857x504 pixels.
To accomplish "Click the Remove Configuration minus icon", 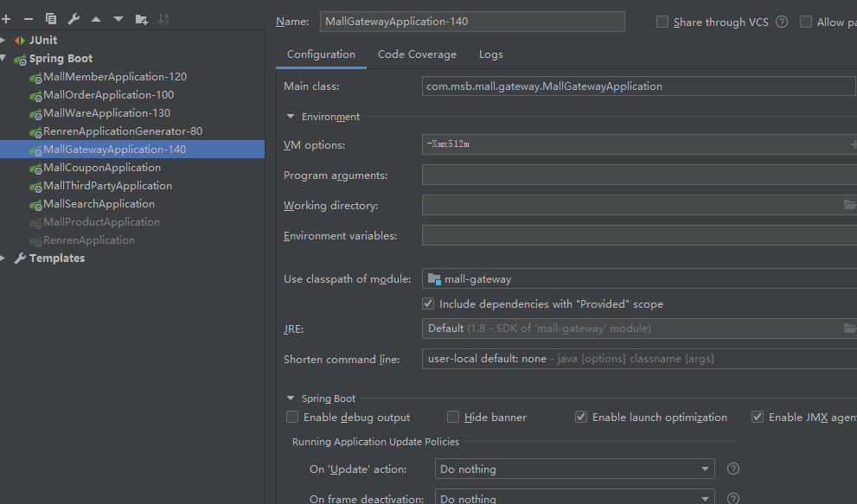I will (29, 19).
